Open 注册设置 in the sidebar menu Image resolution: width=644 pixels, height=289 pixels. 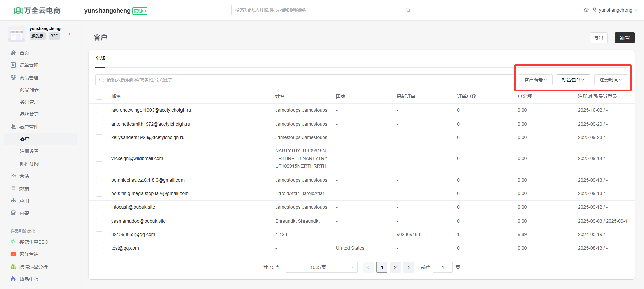point(29,151)
